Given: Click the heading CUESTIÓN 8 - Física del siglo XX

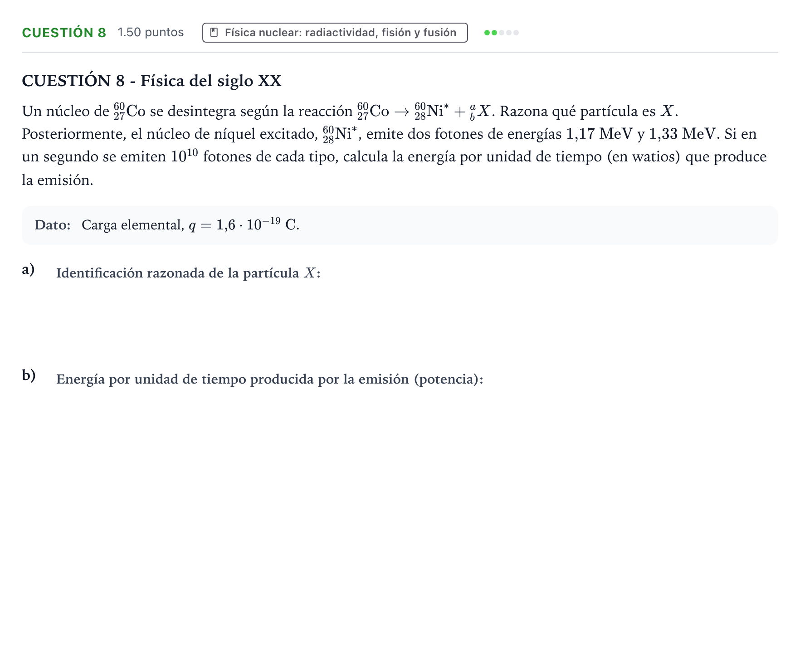Looking at the screenshot, I should click(152, 81).
